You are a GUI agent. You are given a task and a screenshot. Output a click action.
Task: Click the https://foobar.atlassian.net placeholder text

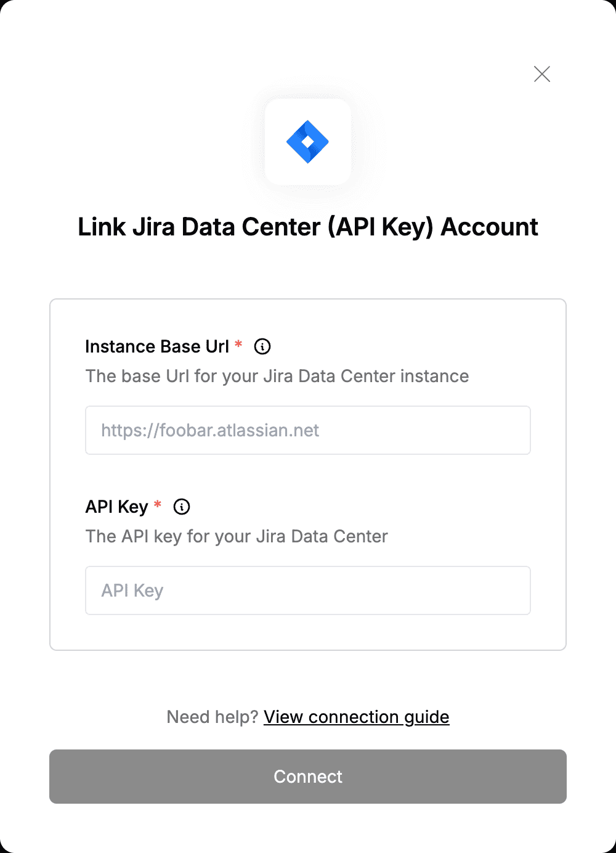210,430
